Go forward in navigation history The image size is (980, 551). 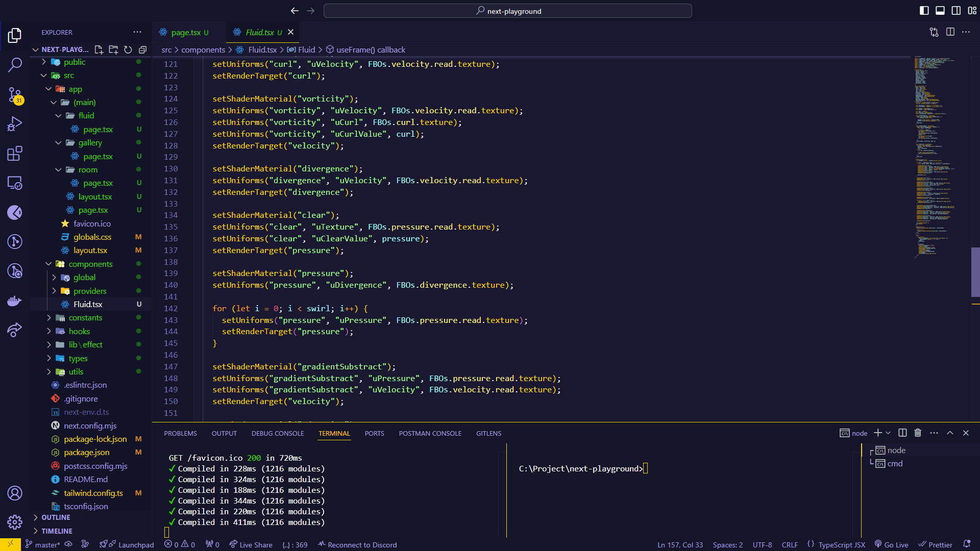[310, 11]
